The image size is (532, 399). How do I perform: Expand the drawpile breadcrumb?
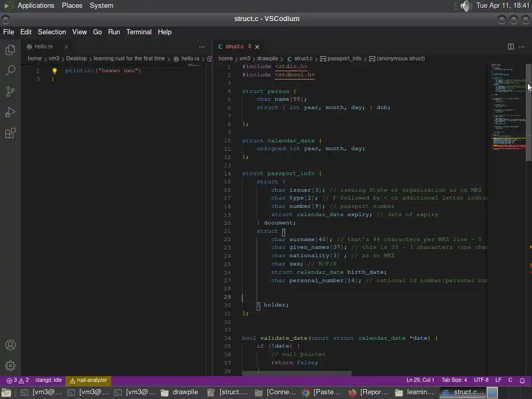[x=268, y=58]
